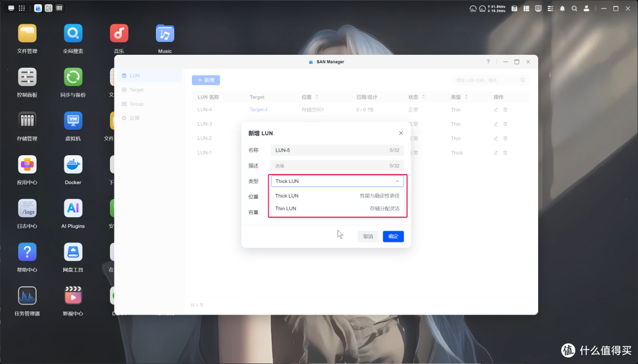Click the LUN-3 name cell
Viewport: 638px width, 364px height.
click(x=204, y=124)
